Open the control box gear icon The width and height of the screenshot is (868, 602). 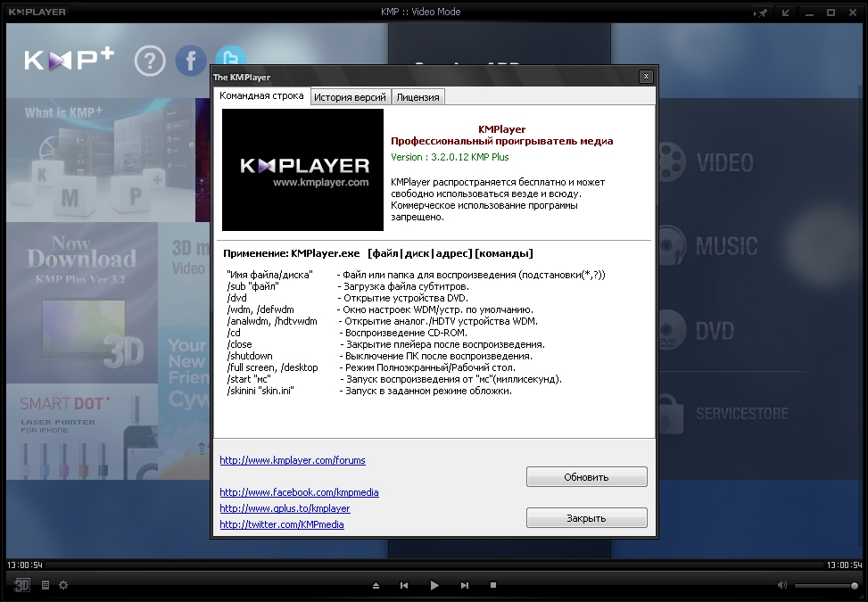click(x=63, y=585)
